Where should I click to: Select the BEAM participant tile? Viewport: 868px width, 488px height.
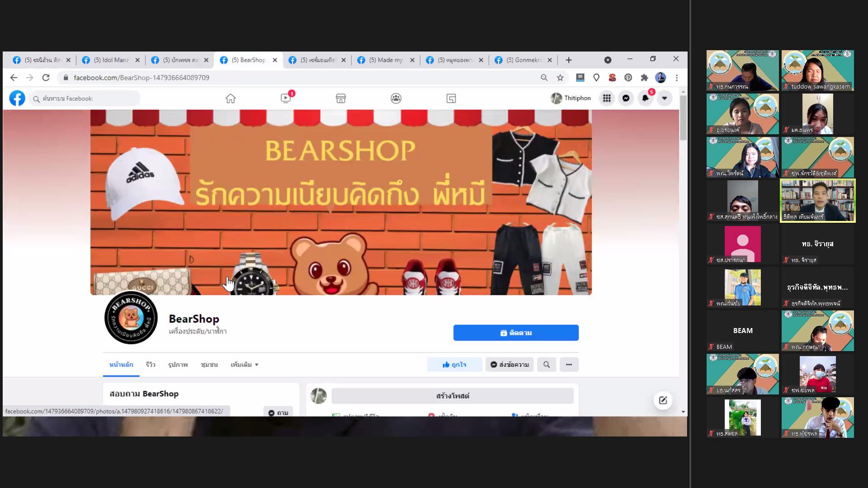click(743, 331)
